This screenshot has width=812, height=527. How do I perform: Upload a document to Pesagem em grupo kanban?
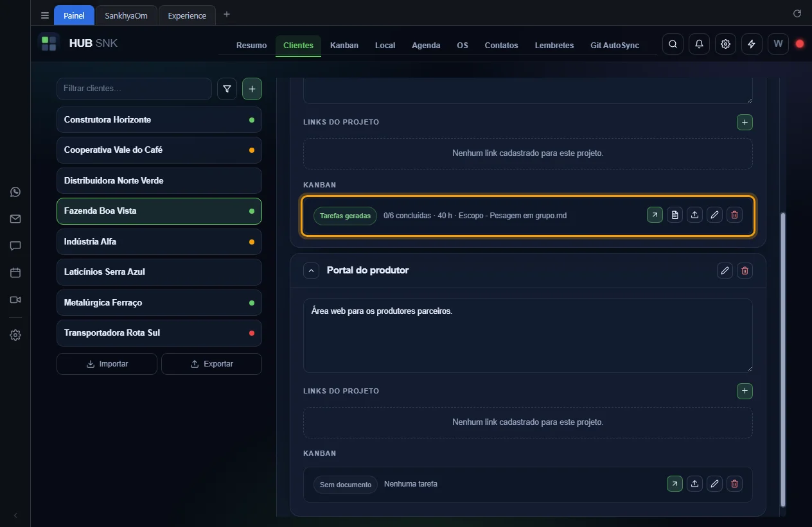(694, 215)
